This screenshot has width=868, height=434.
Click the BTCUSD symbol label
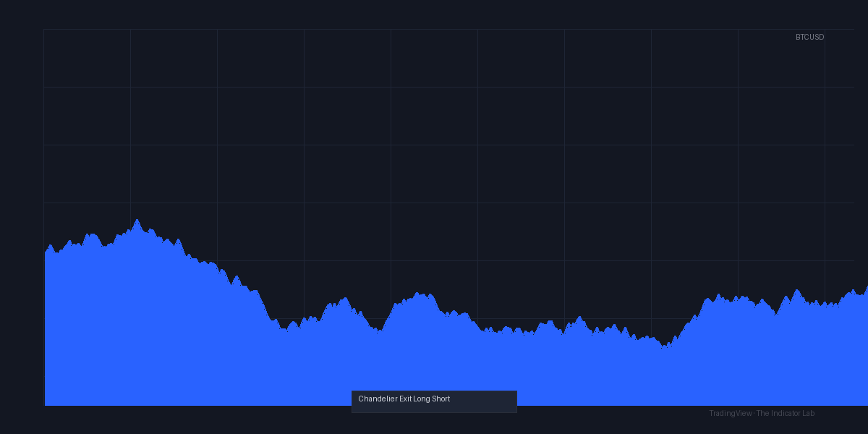pos(809,37)
